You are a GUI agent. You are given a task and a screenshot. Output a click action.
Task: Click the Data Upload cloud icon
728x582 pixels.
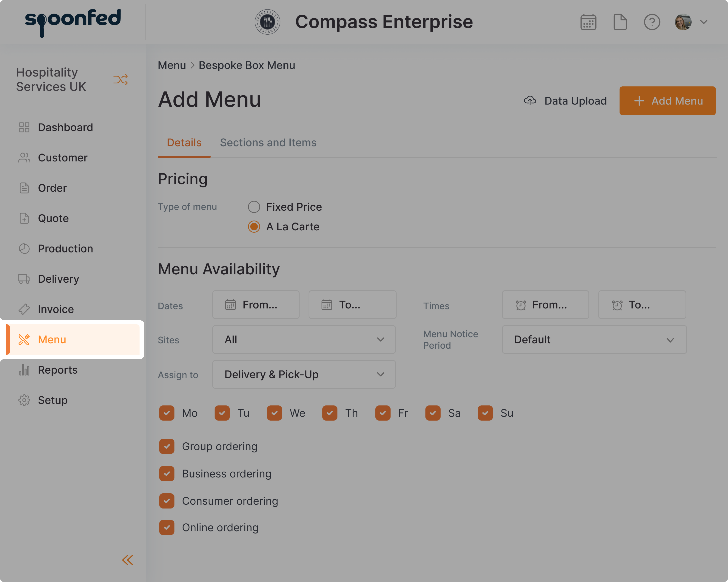[530, 101]
